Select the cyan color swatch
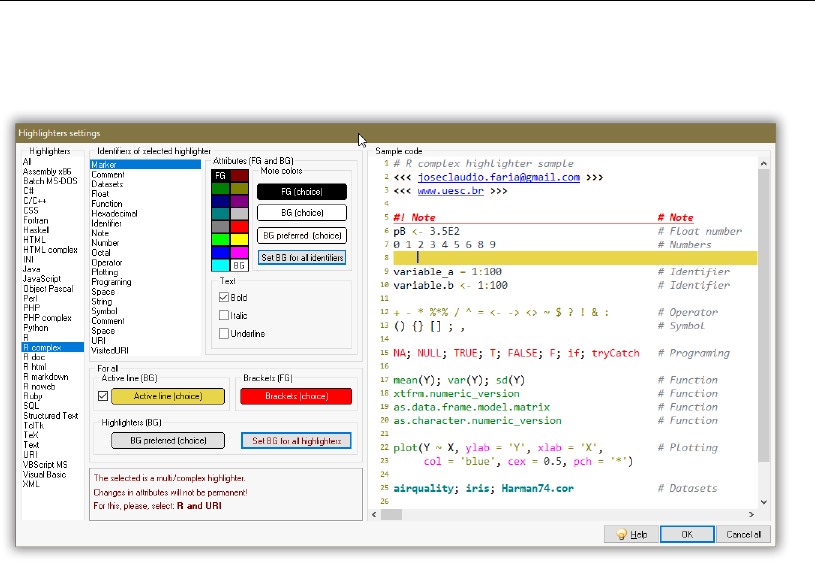The height and width of the screenshot is (562, 815). [x=221, y=266]
